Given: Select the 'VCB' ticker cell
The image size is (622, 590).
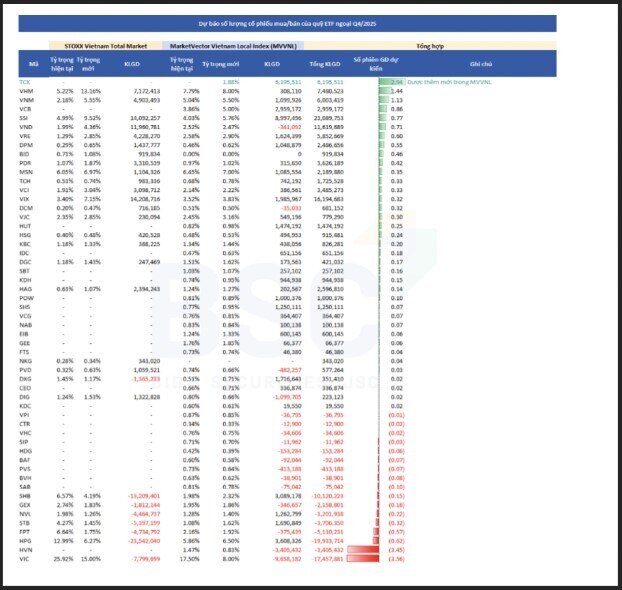Looking at the screenshot, I should pyautogui.click(x=25, y=109).
